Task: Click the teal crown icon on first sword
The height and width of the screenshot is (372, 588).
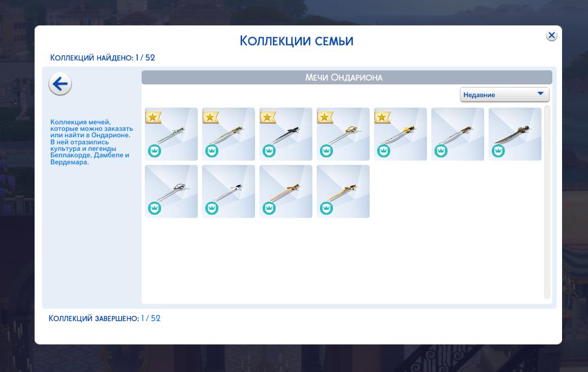Action: [x=155, y=151]
